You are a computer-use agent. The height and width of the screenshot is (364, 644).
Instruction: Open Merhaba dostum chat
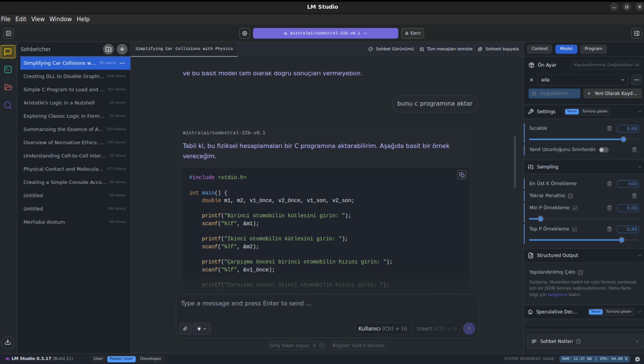point(75,222)
